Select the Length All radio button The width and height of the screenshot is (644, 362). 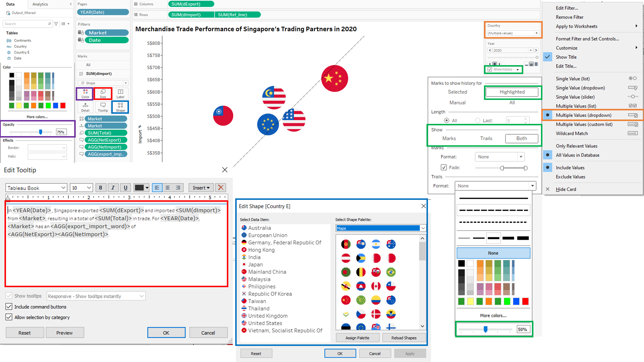click(x=446, y=120)
